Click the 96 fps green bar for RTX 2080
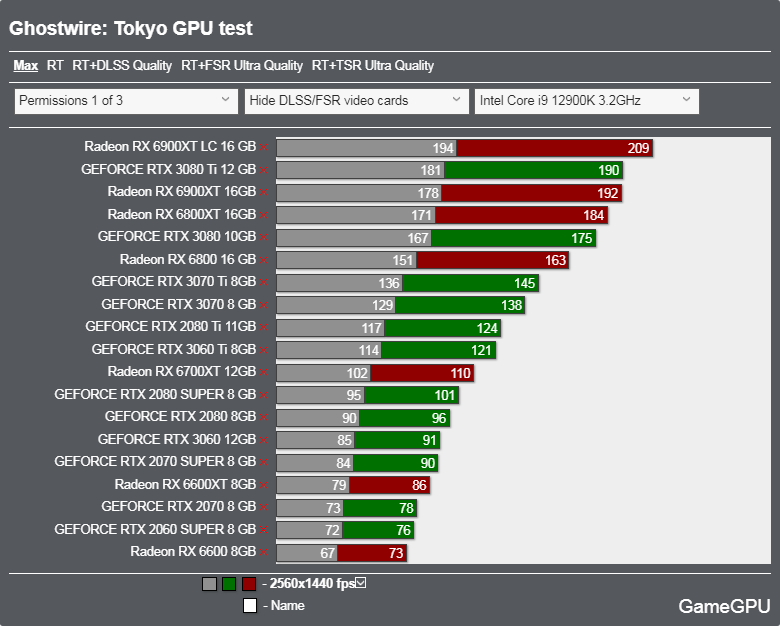Image resolution: width=780 pixels, height=626 pixels. click(x=404, y=418)
